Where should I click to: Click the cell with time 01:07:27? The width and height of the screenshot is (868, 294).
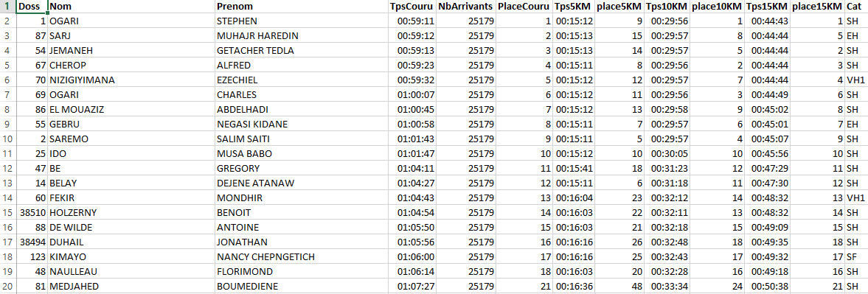click(x=412, y=286)
